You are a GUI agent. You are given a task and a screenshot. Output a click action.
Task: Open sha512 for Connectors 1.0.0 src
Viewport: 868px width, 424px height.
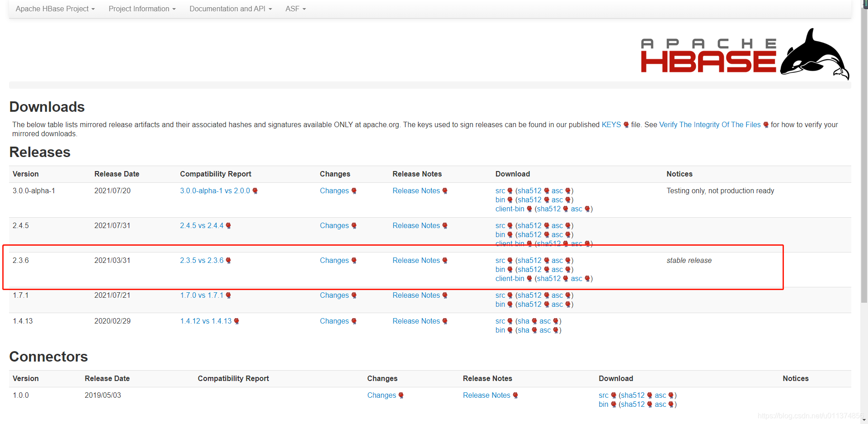coord(633,395)
